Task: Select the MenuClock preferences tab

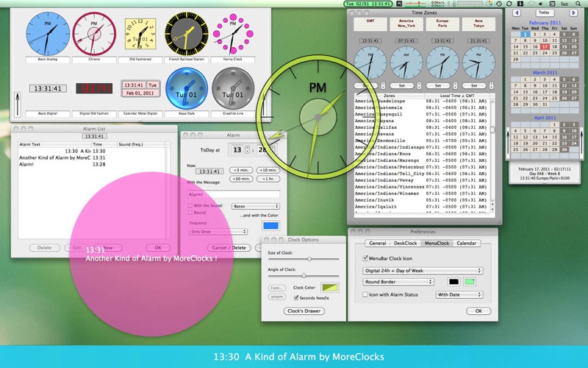Action: 437,244
